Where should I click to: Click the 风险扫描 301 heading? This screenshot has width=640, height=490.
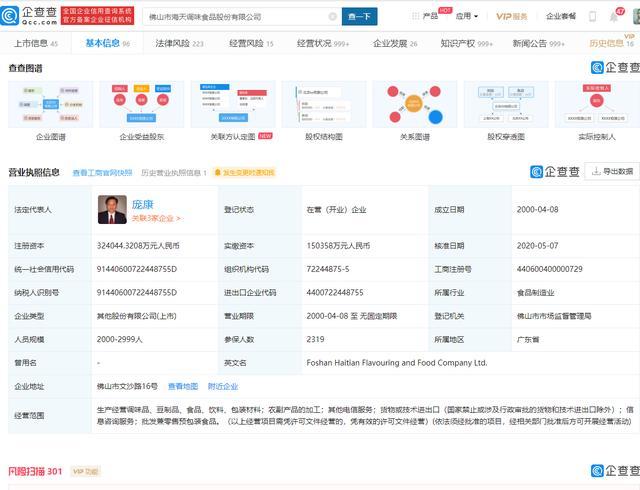tap(35, 472)
